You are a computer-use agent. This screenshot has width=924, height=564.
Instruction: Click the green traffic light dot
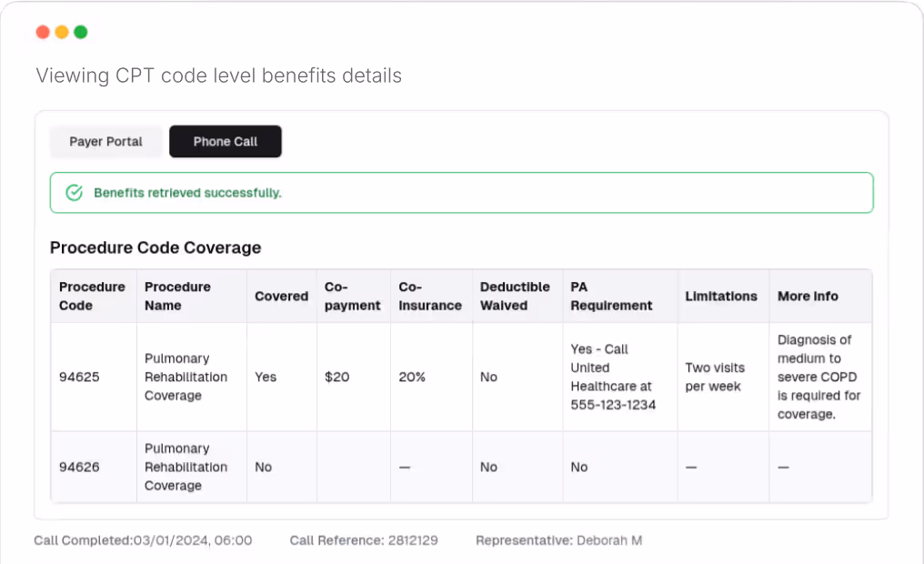80,31
